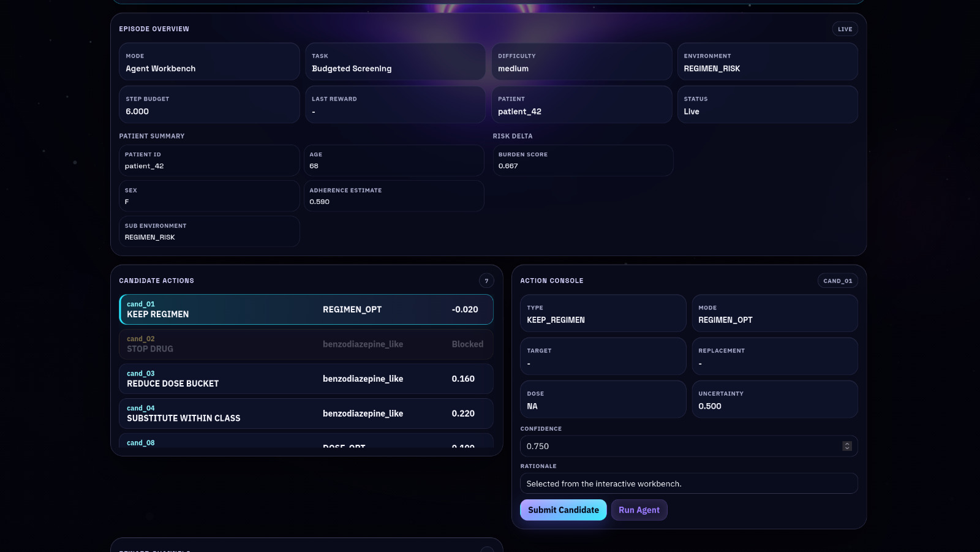Click the Adherence Estimate 0.590 value
The width and height of the screenshot is (980, 552).
pos(319,202)
